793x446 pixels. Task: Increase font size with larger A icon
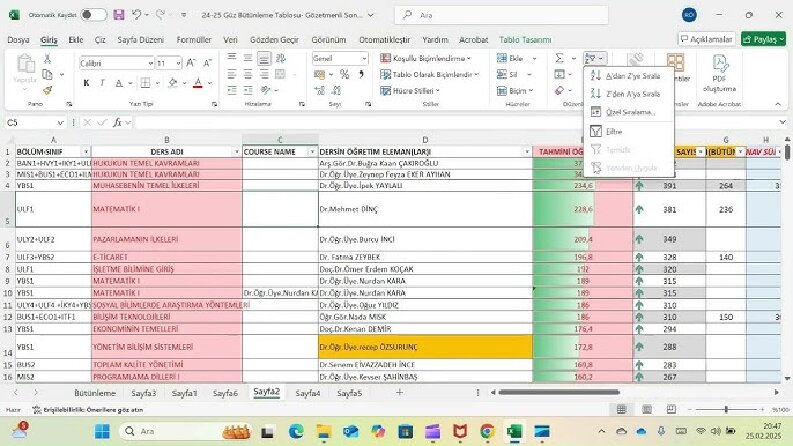coord(191,63)
